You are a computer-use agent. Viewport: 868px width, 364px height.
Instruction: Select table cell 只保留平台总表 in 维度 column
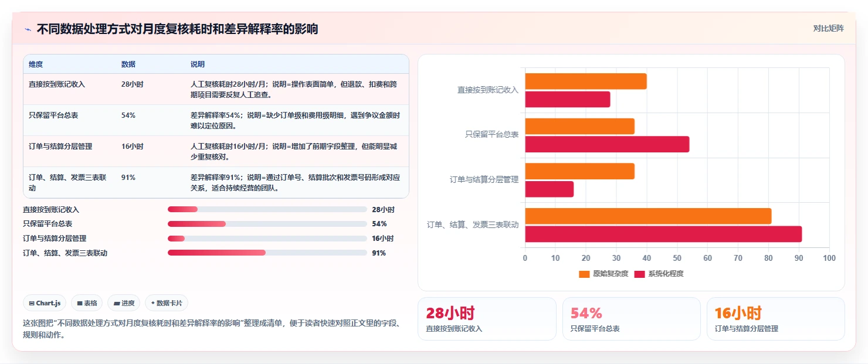tap(53, 115)
